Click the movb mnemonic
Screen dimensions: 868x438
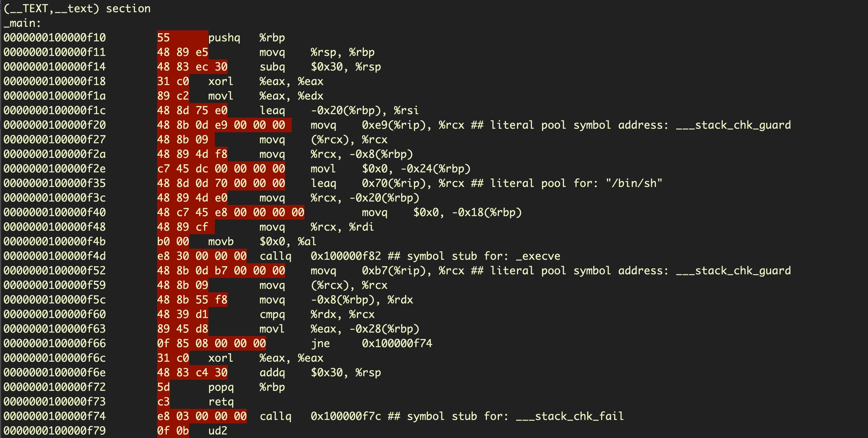tap(221, 241)
